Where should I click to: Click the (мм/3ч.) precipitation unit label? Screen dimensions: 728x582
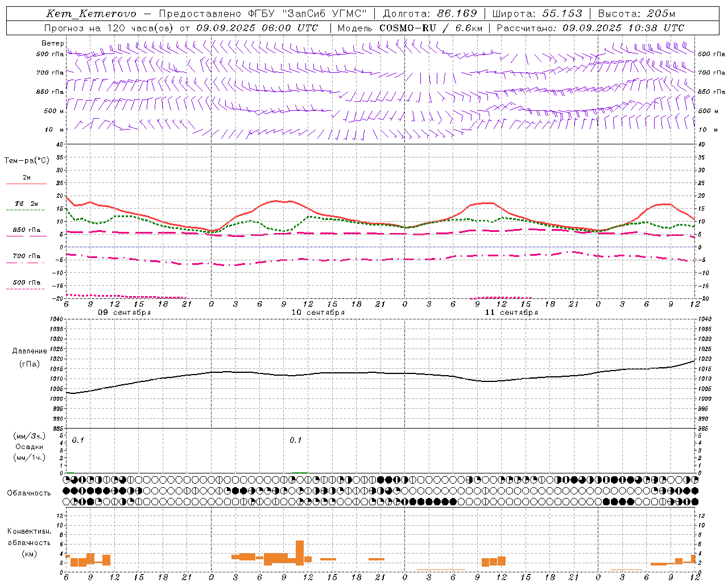pyautogui.click(x=30, y=436)
